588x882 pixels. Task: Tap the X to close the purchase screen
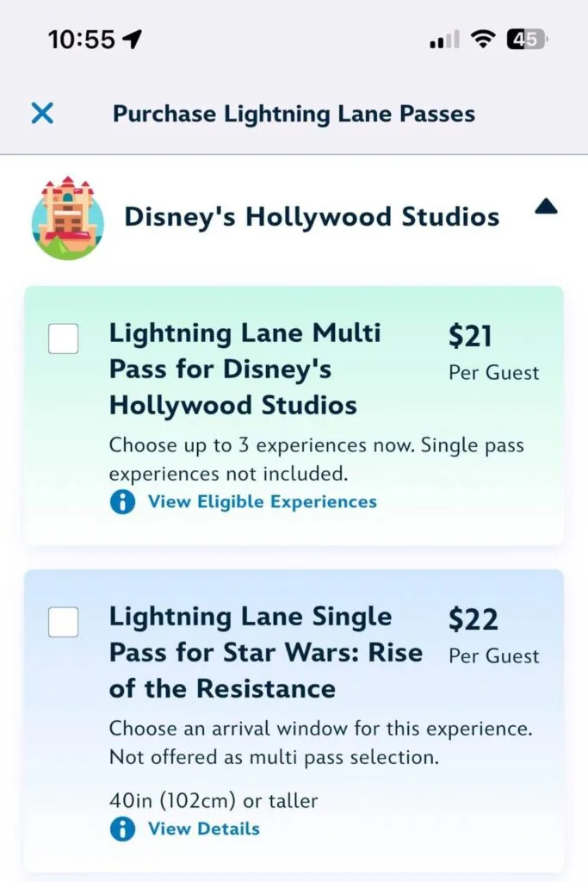click(43, 113)
